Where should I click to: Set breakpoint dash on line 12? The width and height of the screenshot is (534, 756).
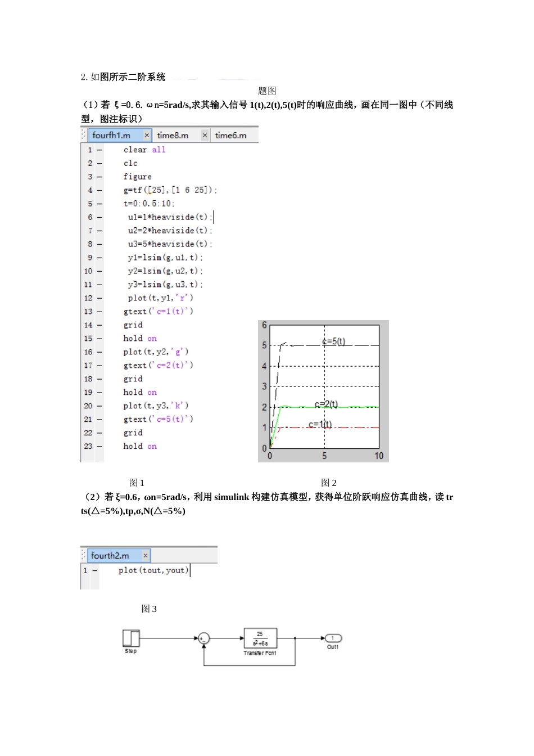[x=99, y=298]
